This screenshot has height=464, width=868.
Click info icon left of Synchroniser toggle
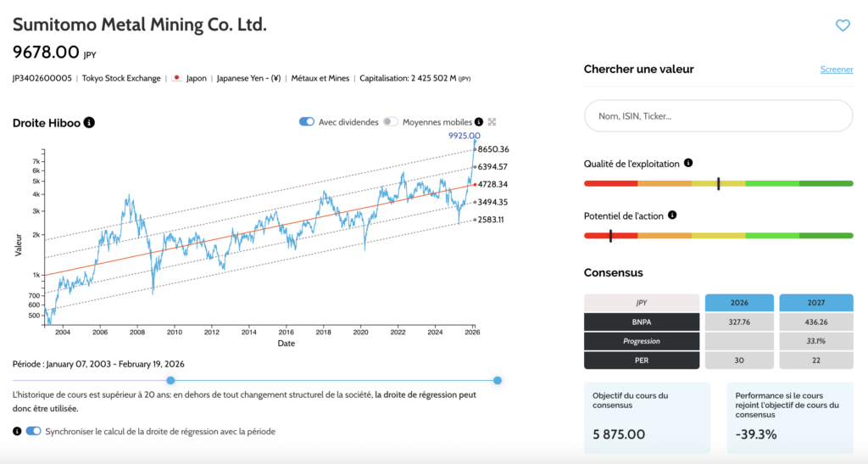pyautogui.click(x=17, y=431)
